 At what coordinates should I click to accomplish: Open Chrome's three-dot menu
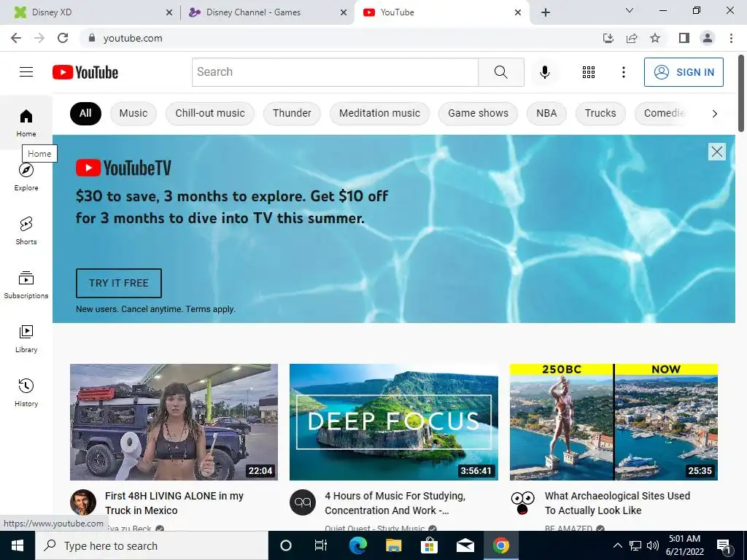click(x=731, y=38)
